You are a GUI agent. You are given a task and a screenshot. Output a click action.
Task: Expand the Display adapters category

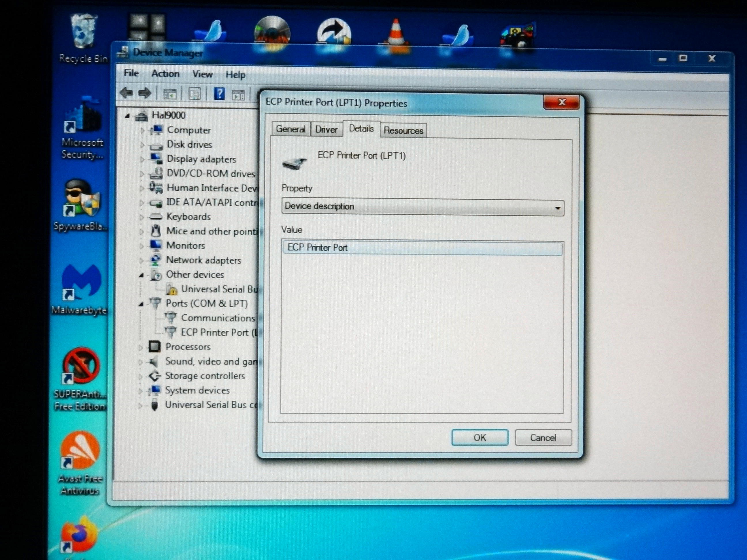pyautogui.click(x=142, y=159)
